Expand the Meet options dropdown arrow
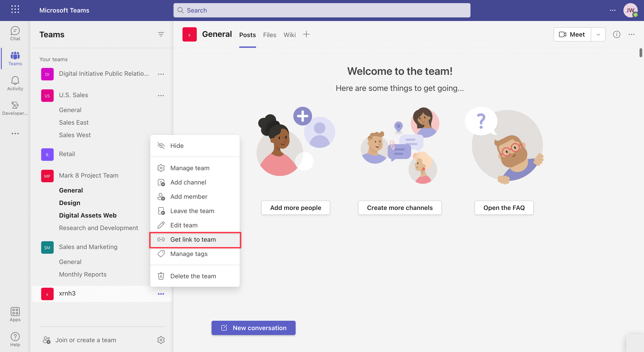The image size is (644, 352). [x=598, y=34]
